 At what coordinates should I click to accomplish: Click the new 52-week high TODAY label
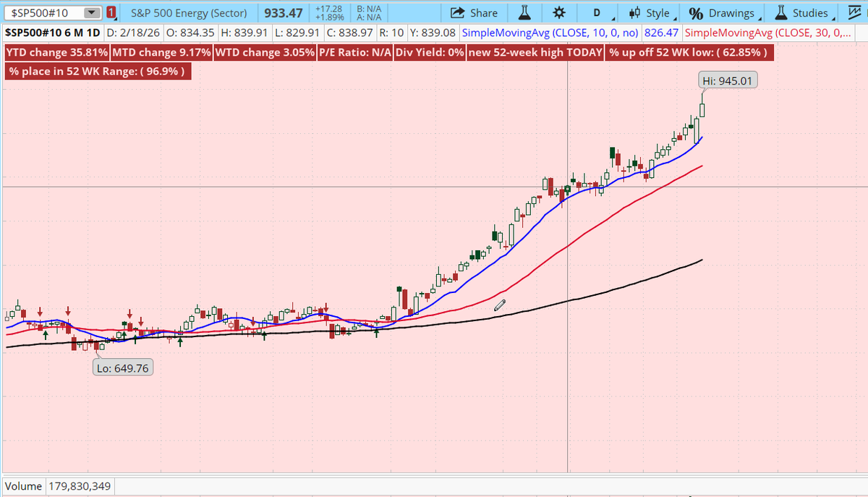[535, 53]
